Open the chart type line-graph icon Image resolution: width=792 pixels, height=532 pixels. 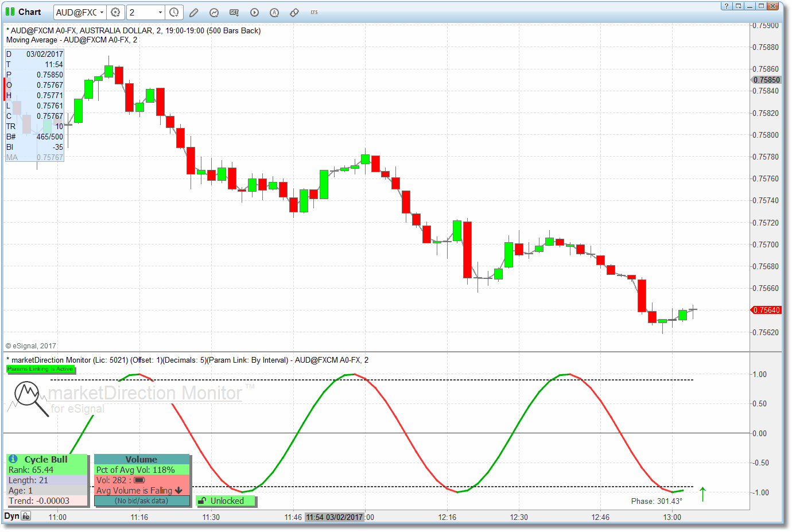[214, 12]
